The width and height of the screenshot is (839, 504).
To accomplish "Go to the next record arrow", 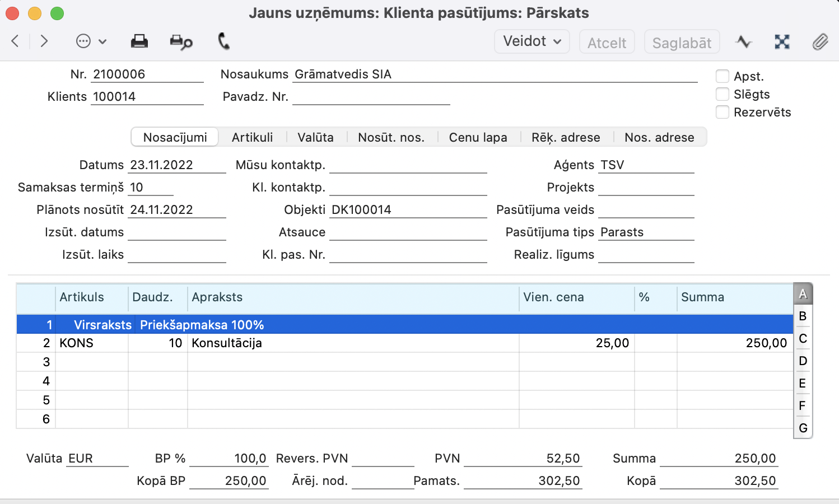I will (44, 41).
